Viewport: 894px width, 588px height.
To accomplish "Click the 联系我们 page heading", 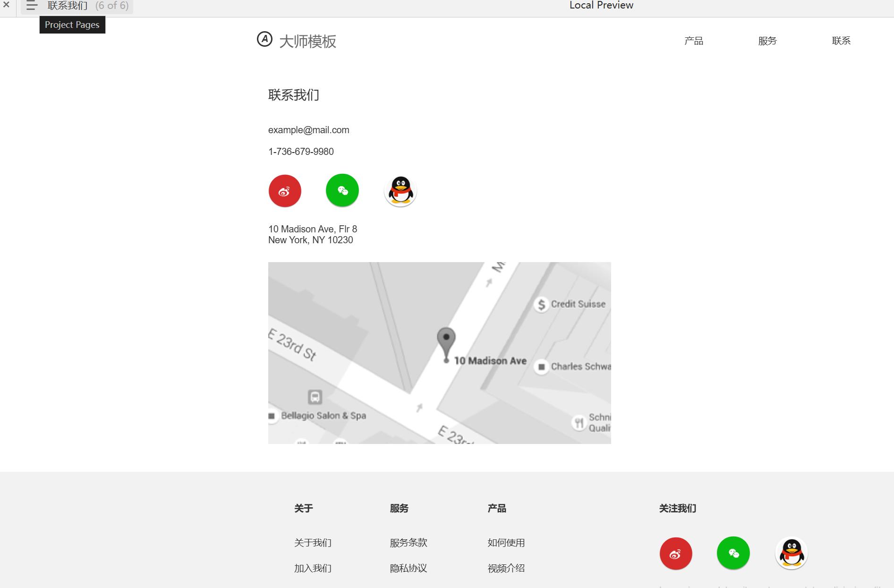I will click(x=294, y=95).
